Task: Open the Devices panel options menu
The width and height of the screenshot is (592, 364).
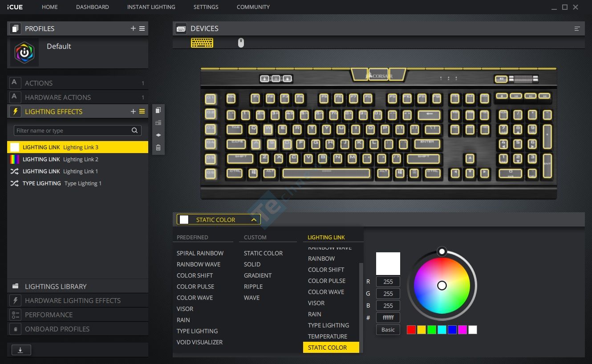Action: point(577,28)
